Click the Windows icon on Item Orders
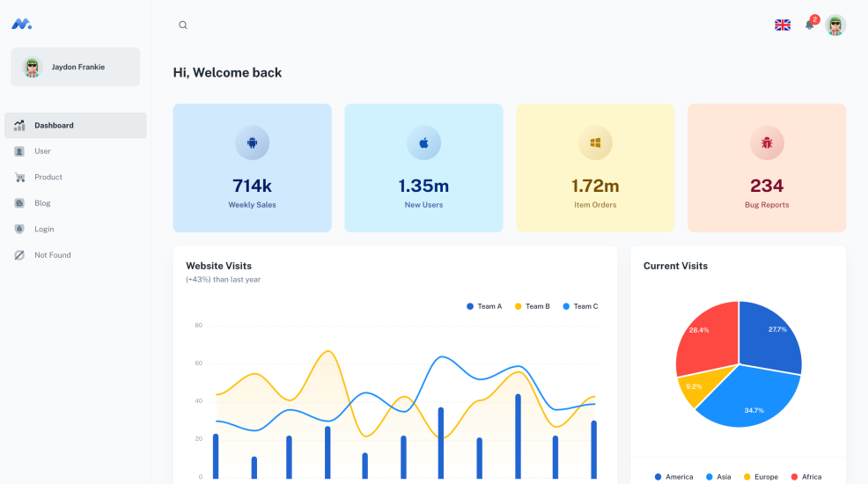The image size is (868, 484). [595, 143]
